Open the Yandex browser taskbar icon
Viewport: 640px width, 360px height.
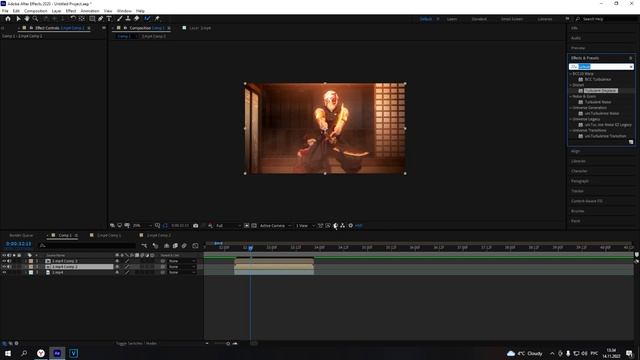pos(41,353)
